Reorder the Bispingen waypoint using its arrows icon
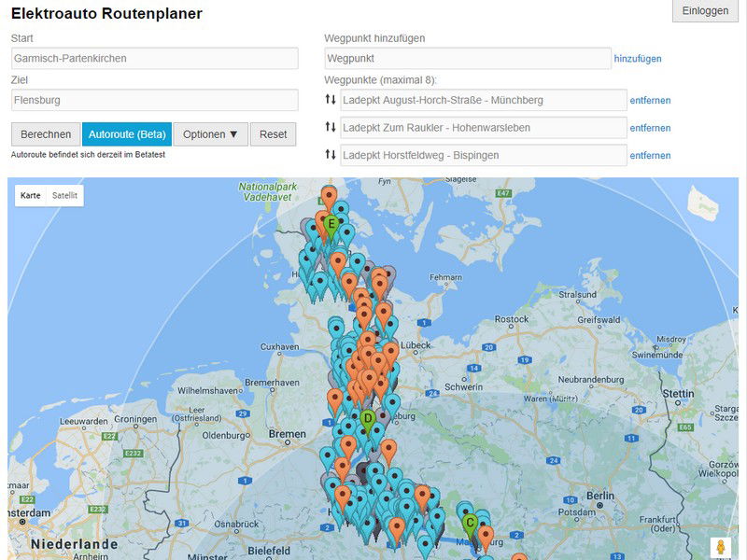The height and width of the screenshot is (560, 747). coord(331,155)
